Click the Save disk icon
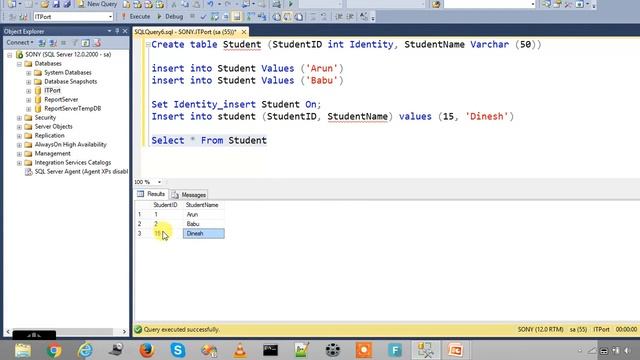Viewport: 640px width, 360px height. [x=56, y=4]
